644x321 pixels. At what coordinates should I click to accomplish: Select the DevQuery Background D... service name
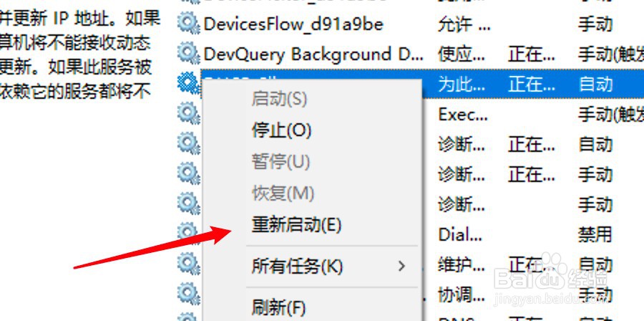(313, 54)
